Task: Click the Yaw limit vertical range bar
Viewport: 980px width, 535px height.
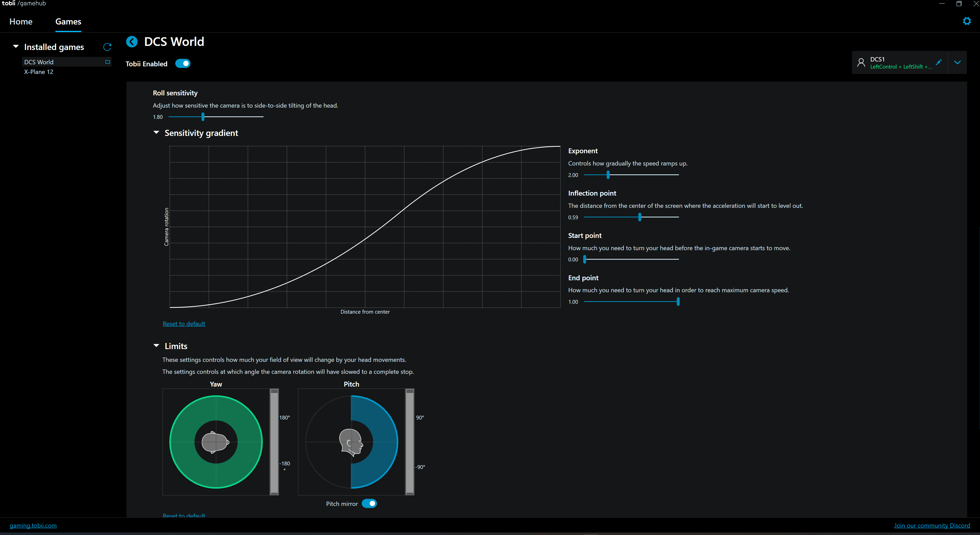Action: tap(274, 442)
